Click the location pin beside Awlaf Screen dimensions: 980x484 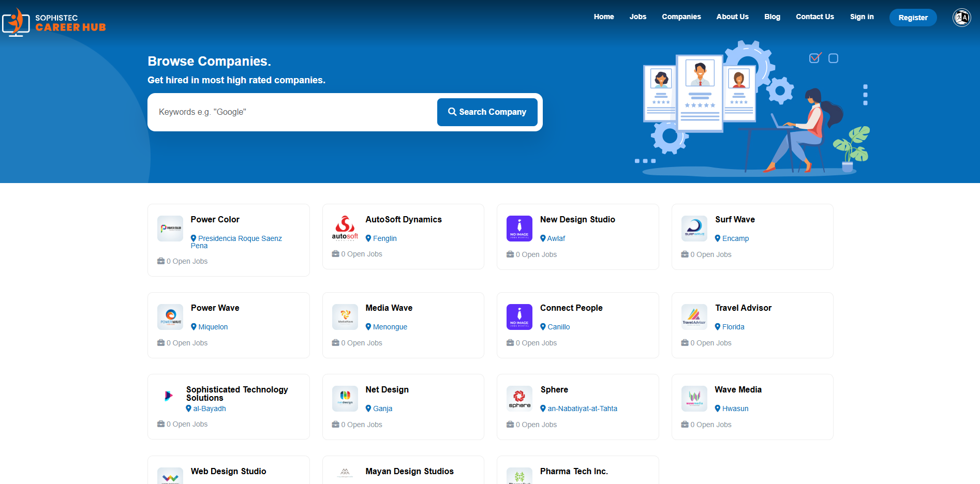(543, 238)
